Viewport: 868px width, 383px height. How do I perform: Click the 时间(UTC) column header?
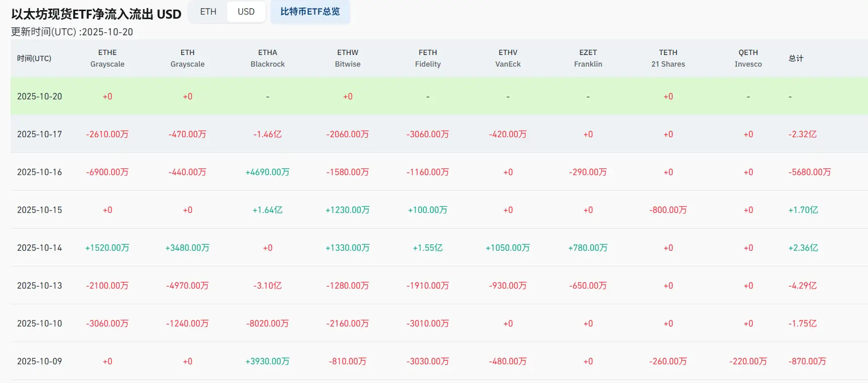click(x=34, y=59)
